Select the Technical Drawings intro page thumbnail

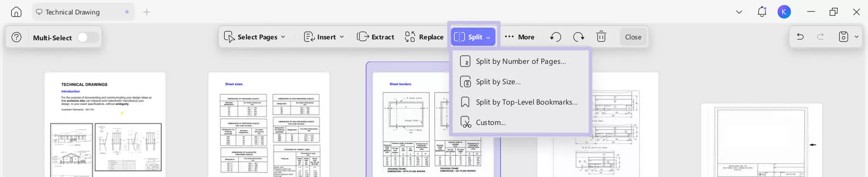(x=105, y=124)
